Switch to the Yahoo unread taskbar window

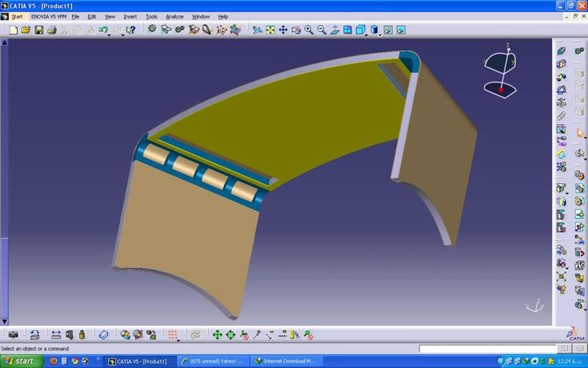click(x=213, y=361)
